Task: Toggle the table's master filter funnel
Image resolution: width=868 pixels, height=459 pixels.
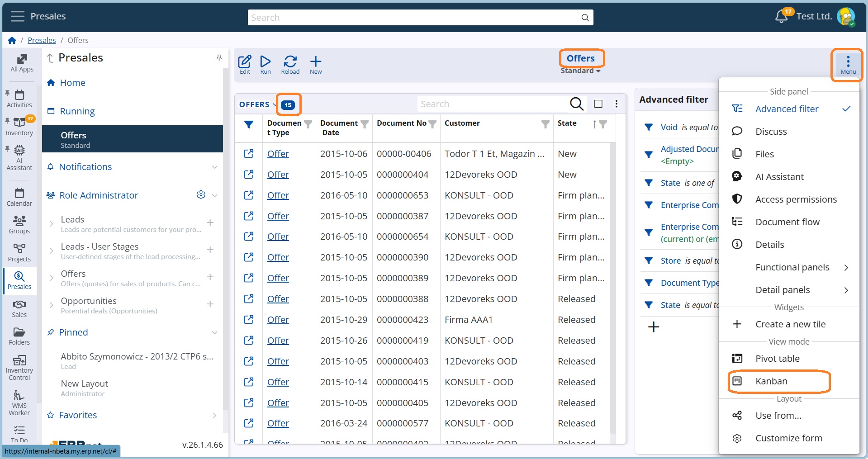Action: click(x=249, y=125)
